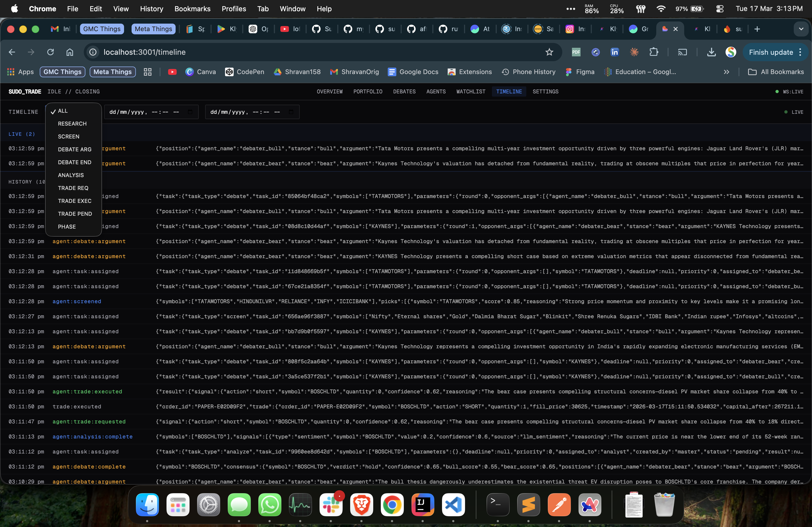This screenshot has height=527, width=812.
Task: Click the browser back arrow
Action: pos(12,52)
